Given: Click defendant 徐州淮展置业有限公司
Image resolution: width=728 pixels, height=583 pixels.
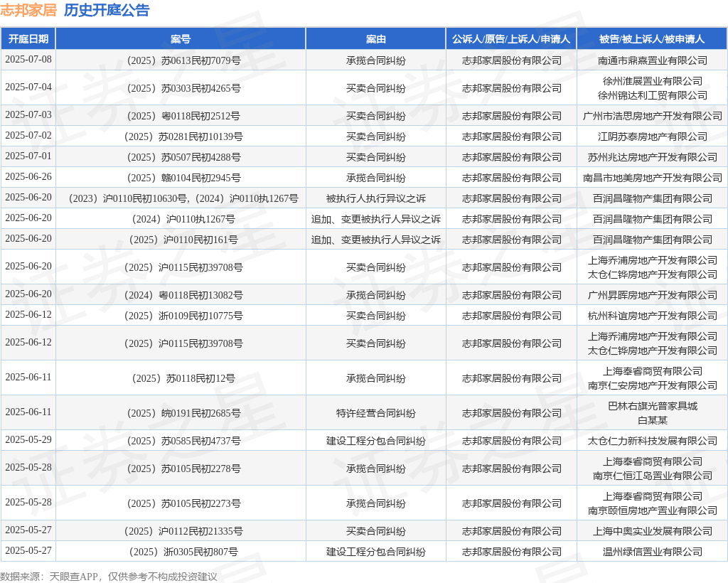Looking at the screenshot, I should pos(653,81).
